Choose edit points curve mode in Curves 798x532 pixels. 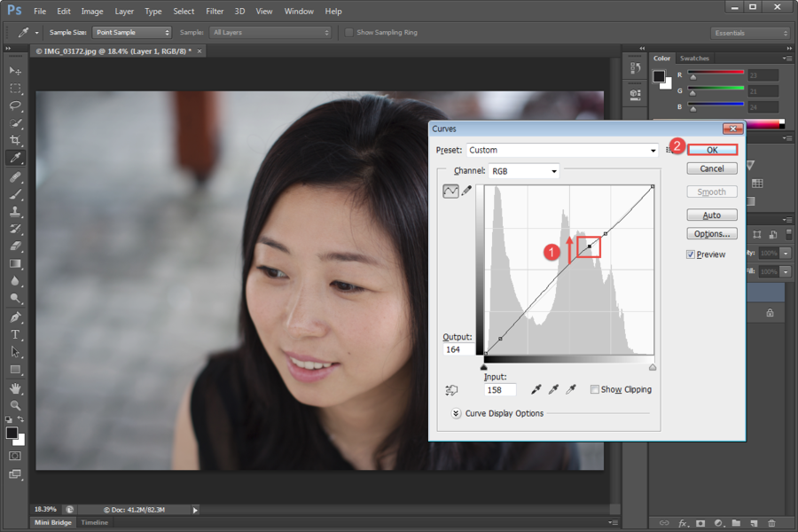[x=450, y=191]
